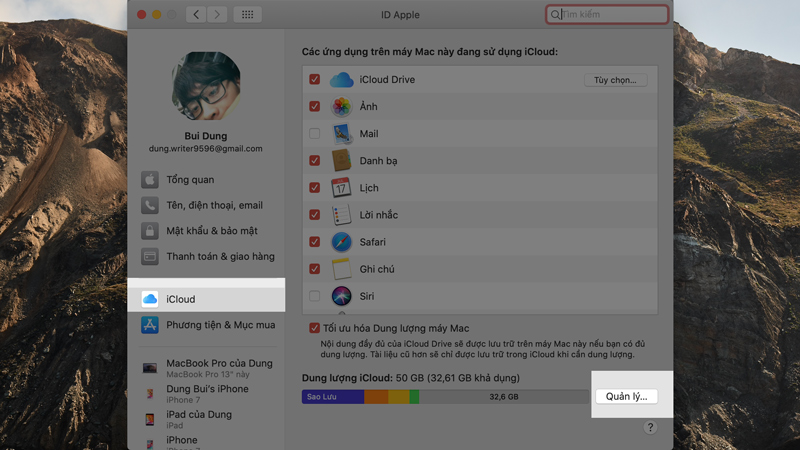800x450 pixels.
Task: Disable the Lời nhắc checkbox
Action: click(x=315, y=215)
